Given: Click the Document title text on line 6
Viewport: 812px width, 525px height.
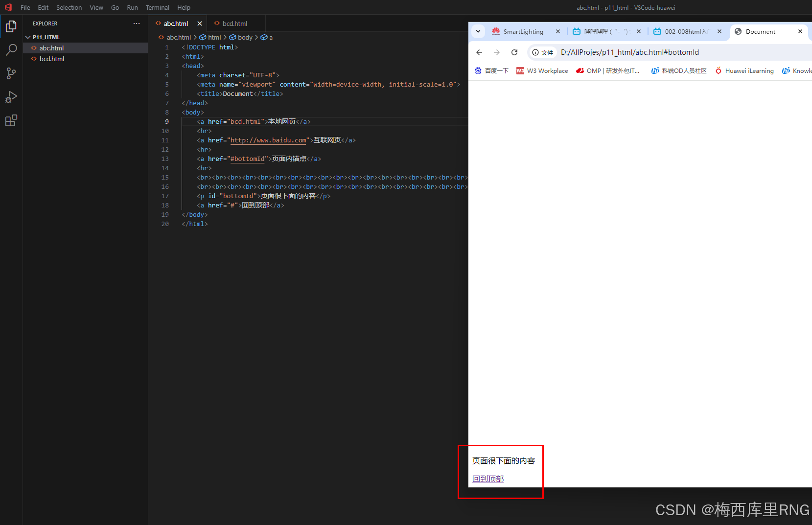Looking at the screenshot, I should click(x=238, y=94).
